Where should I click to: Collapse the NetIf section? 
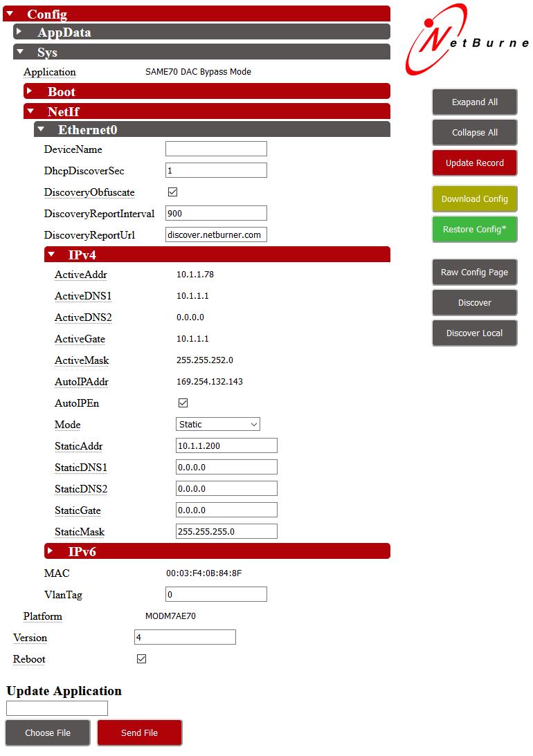point(206,111)
